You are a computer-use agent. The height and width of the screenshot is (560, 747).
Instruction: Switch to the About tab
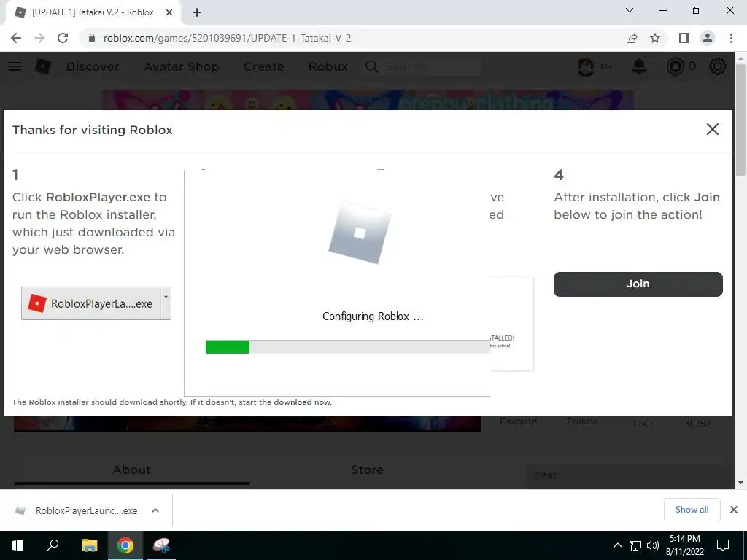point(131,470)
